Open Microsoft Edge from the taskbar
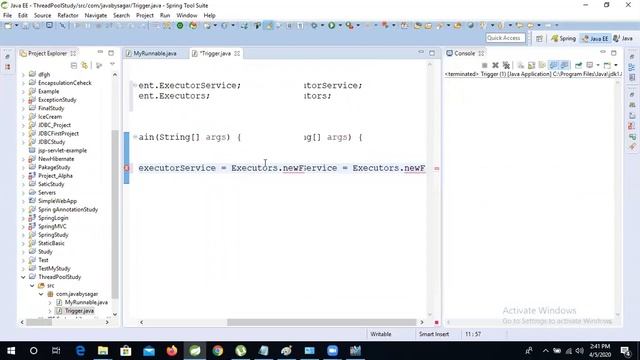The height and width of the screenshot is (360, 640). point(80,351)
